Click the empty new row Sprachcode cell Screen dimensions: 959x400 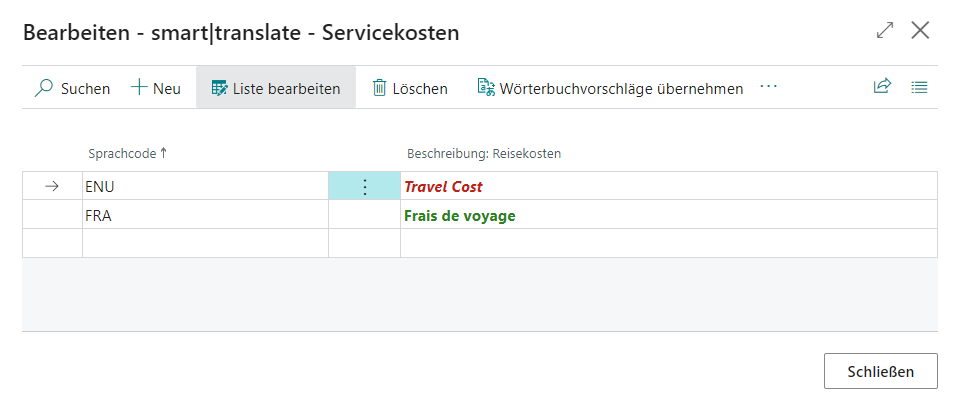pyautogui.click(x=204, y=243)
